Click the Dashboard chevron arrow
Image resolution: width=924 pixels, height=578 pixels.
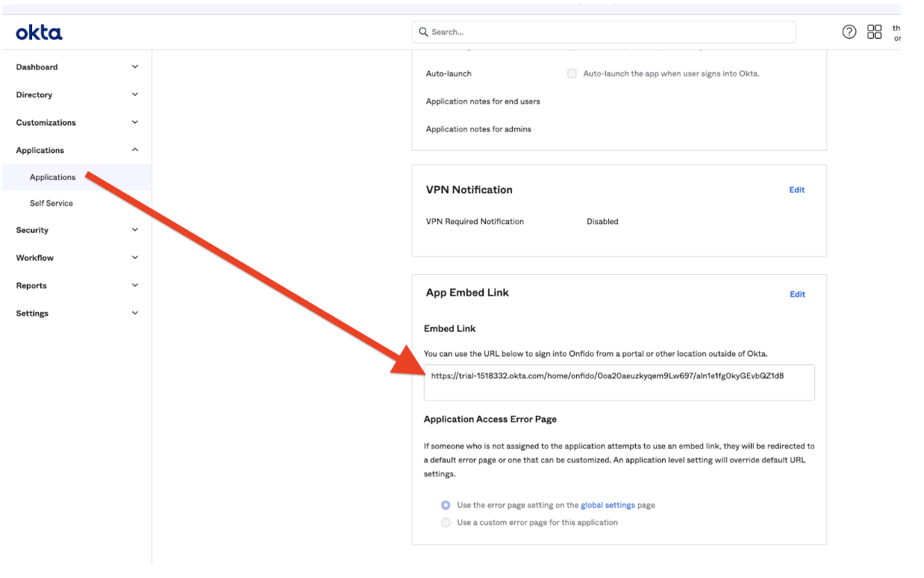tap(135, 67)
